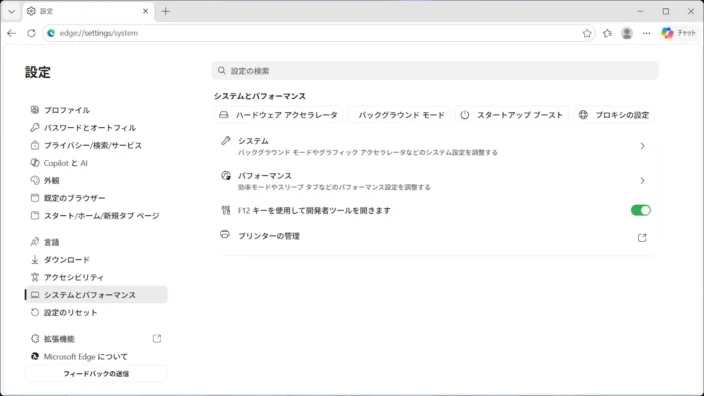This screenshot has width=704, height=396.
Task: Select the 設定 tab
Action: [88, 11]
